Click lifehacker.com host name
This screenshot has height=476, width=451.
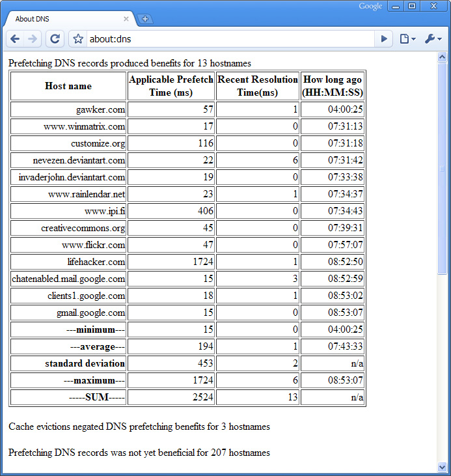click(x=68, y=262)
